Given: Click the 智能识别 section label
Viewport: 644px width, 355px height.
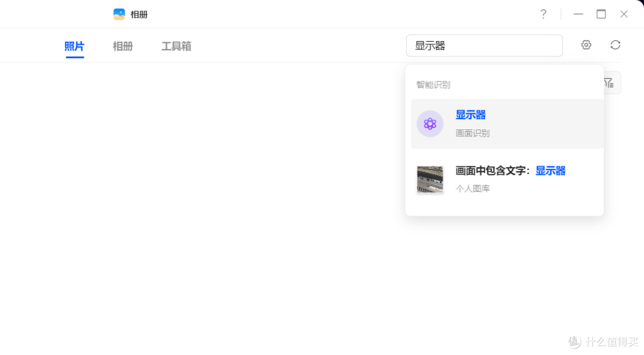Looking at the screenshot, I should point(434,85).
